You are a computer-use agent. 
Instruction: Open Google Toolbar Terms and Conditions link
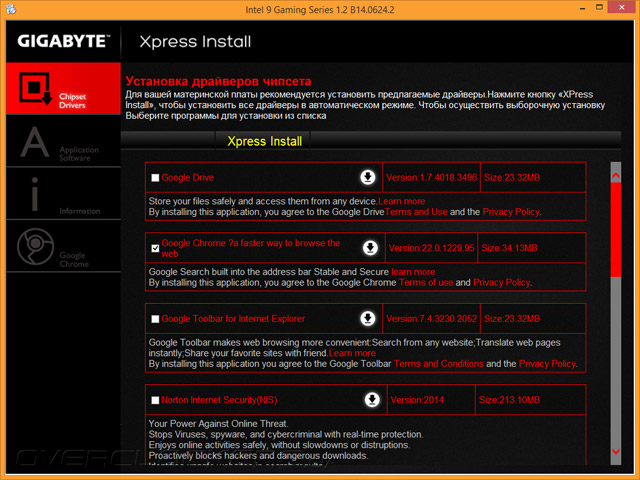(439, 364)
